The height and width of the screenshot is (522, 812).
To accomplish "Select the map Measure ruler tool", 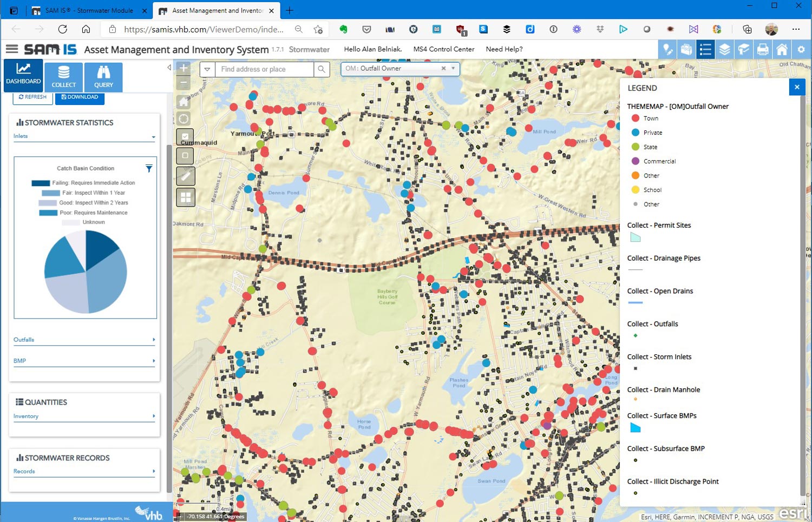I will 185,176.
